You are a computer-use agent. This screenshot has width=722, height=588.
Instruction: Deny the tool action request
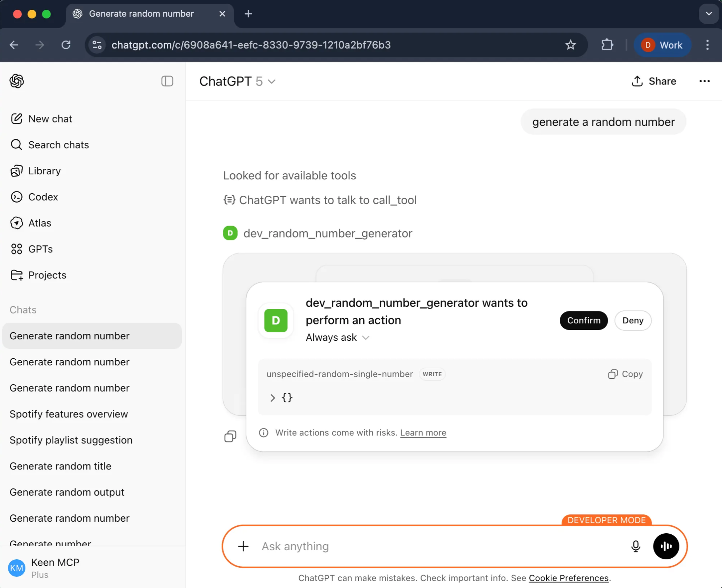tap(633, 320)
